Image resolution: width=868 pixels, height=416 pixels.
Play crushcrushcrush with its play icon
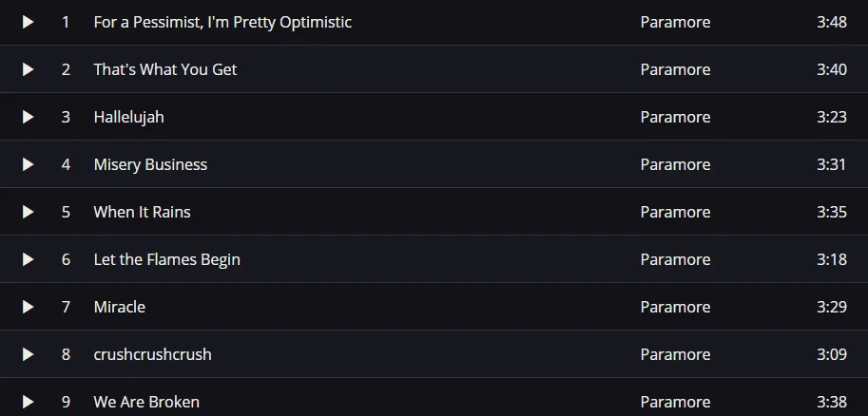pyautogui.click(x=28, y=354)
